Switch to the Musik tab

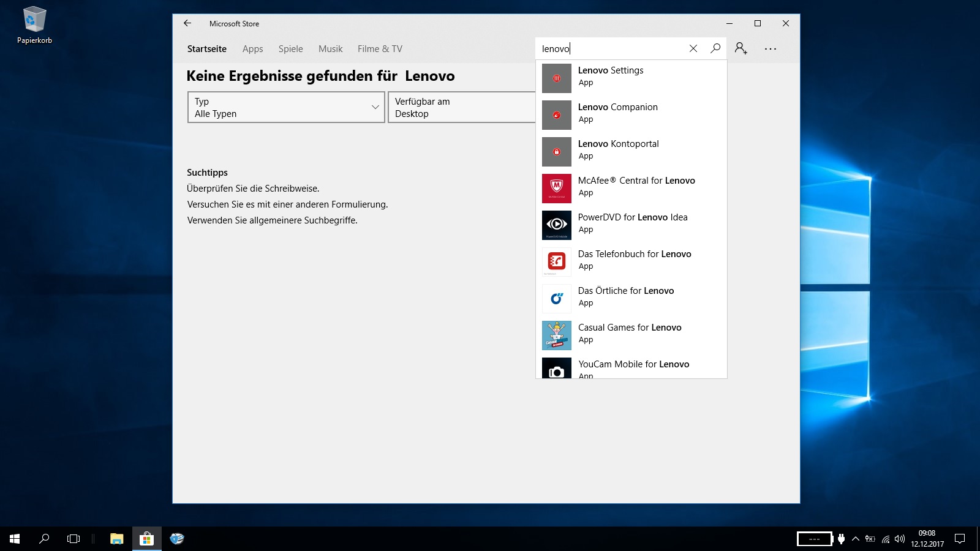[x=331, y=49]
